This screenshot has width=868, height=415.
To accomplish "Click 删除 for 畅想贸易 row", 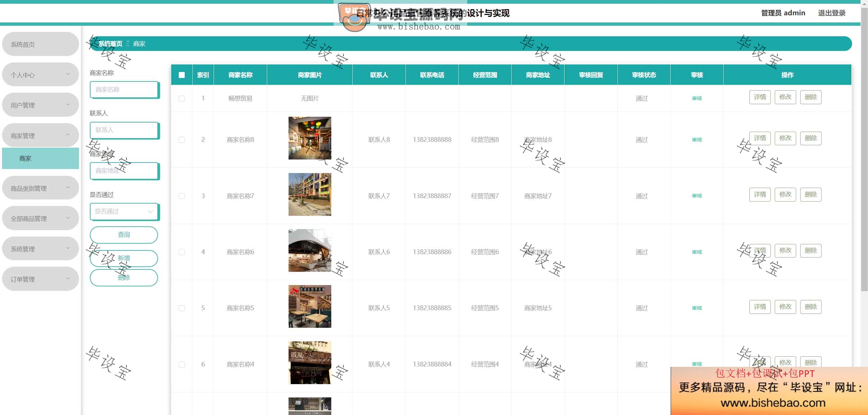I will (811, 97).
